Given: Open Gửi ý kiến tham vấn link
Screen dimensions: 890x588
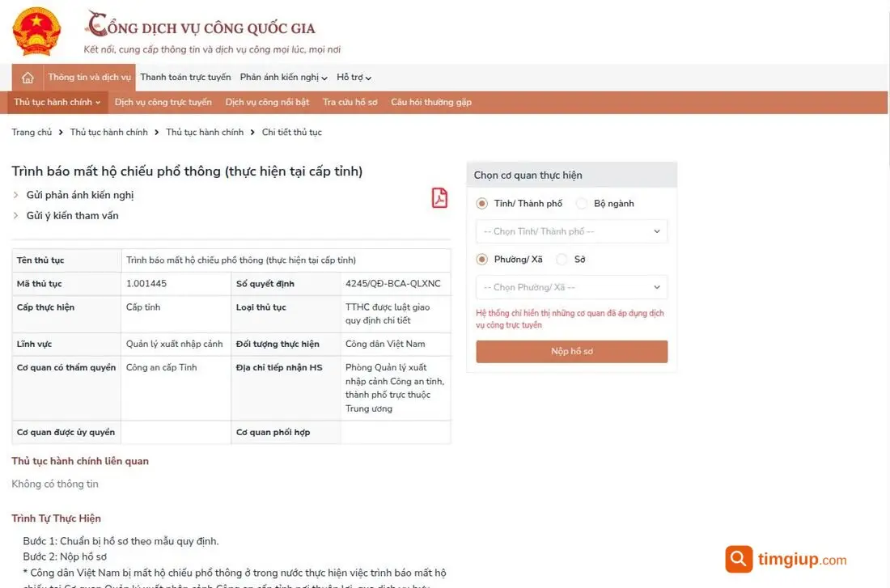Looking at the screenshot, I should tap(73, 216).
